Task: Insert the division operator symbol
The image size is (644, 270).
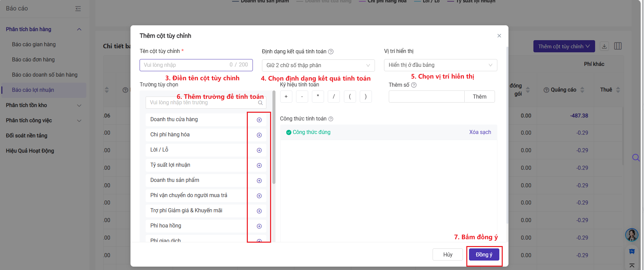Action: tap(333, 97)
